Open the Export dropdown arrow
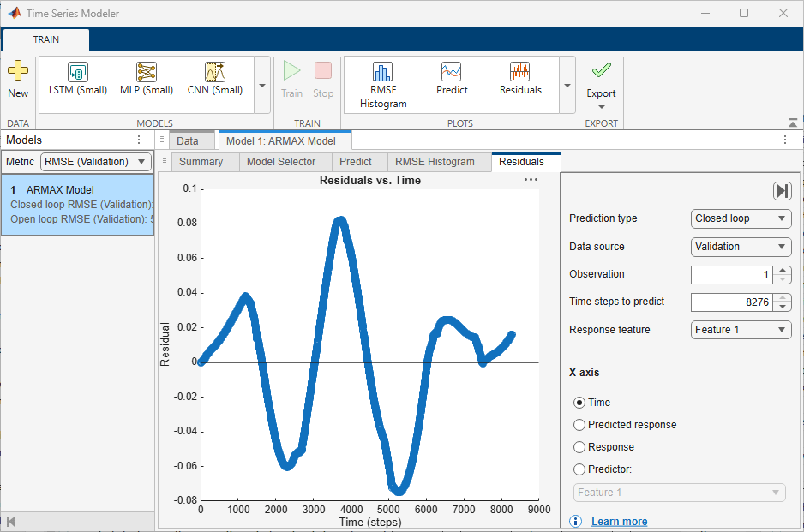This screenshot has height=532, width=804. pyautogui.click(x=602, y=107)
